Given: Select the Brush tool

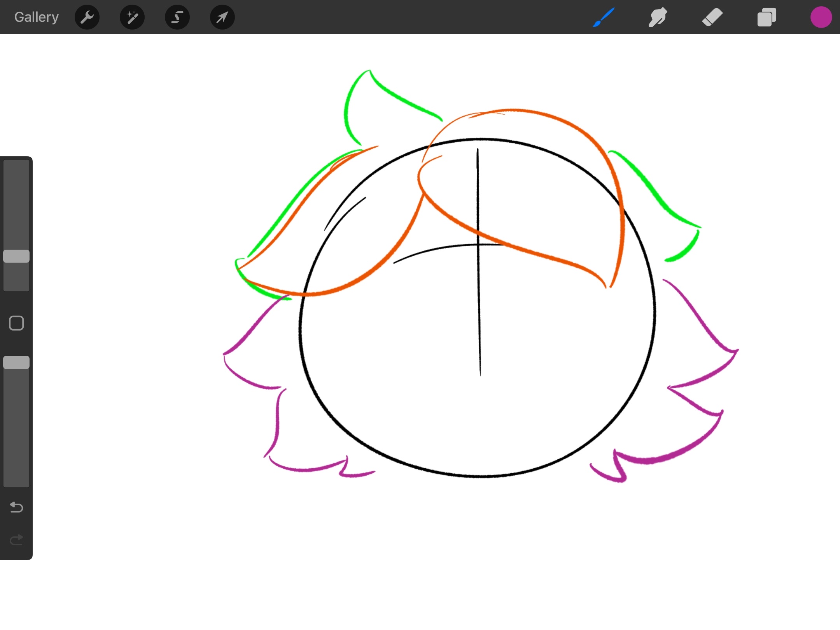Looking at the screenshot, I should click(604, 17).
